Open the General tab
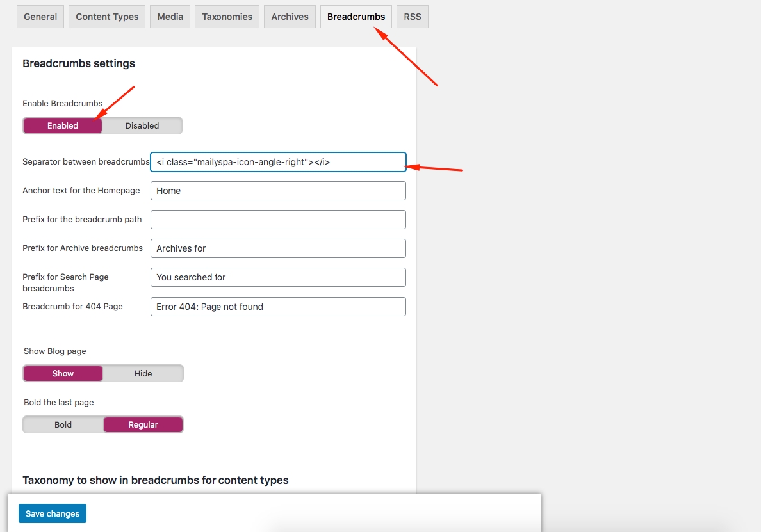This screenshot has height=532, width=761. click(40, 17)
